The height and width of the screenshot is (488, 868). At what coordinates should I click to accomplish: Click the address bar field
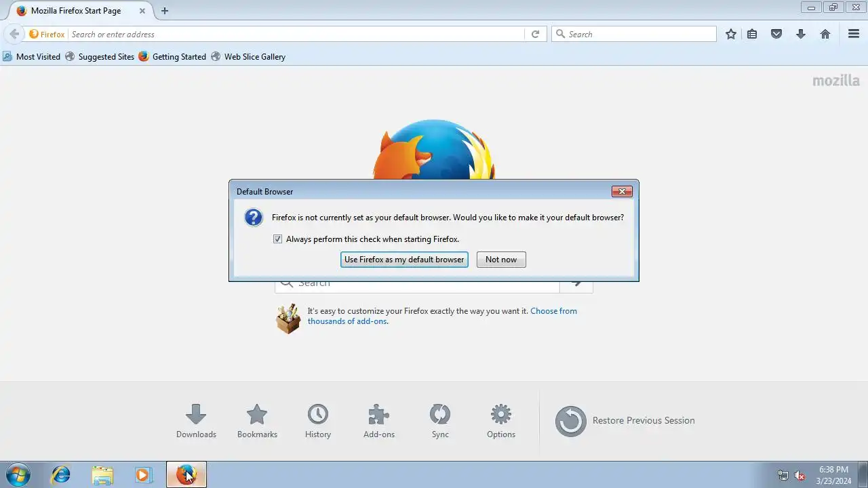(297, 34)
